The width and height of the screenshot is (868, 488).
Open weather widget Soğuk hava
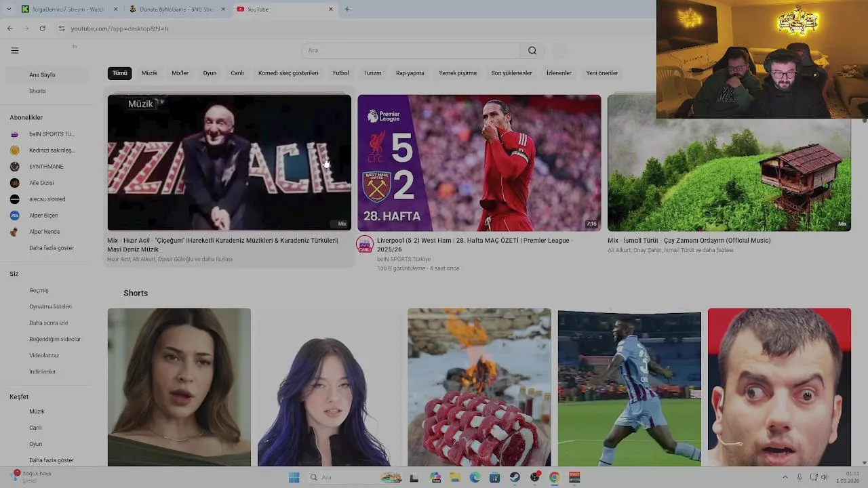tap(32, 477)
